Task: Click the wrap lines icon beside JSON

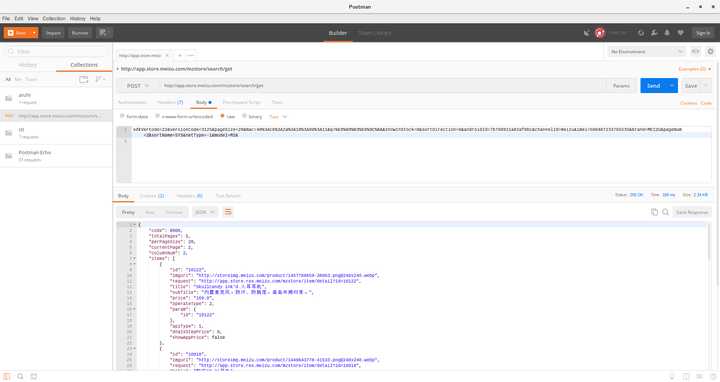Action: (228, 212)
